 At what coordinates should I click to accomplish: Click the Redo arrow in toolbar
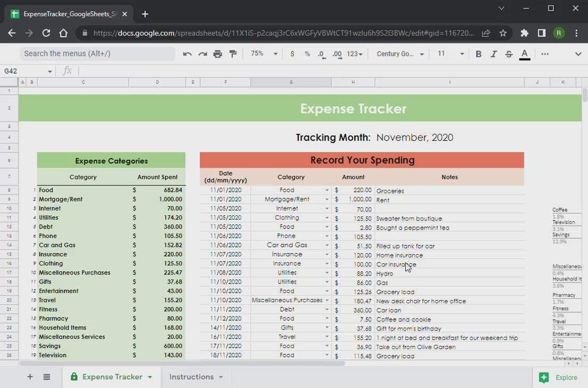point(202,54)
